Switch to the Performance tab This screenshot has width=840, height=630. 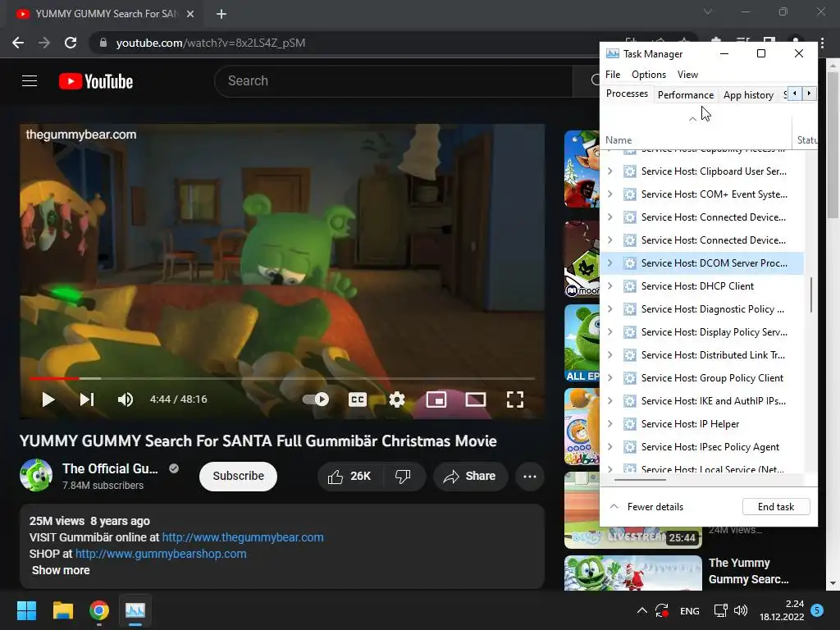(686, 95)
